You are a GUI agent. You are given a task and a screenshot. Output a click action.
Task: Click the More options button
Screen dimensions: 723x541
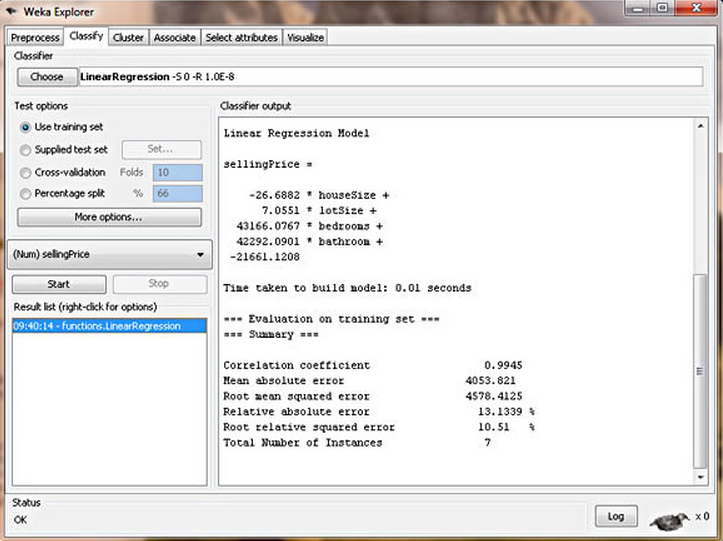coord(108,217)
